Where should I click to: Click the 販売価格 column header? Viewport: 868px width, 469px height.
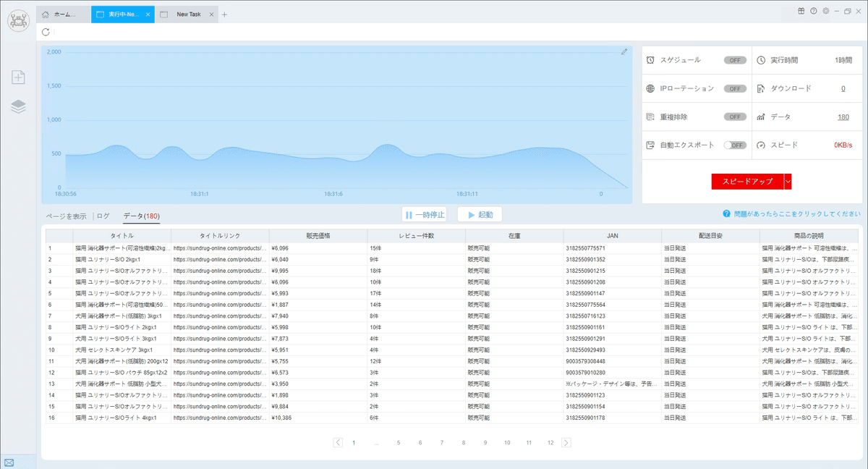pos(318,236)
